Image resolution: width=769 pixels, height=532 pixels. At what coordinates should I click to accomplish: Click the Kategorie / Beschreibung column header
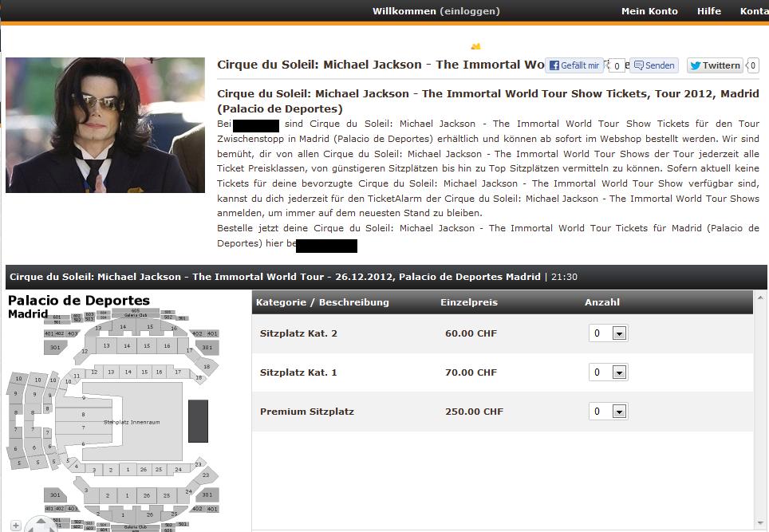click(322, 302)
